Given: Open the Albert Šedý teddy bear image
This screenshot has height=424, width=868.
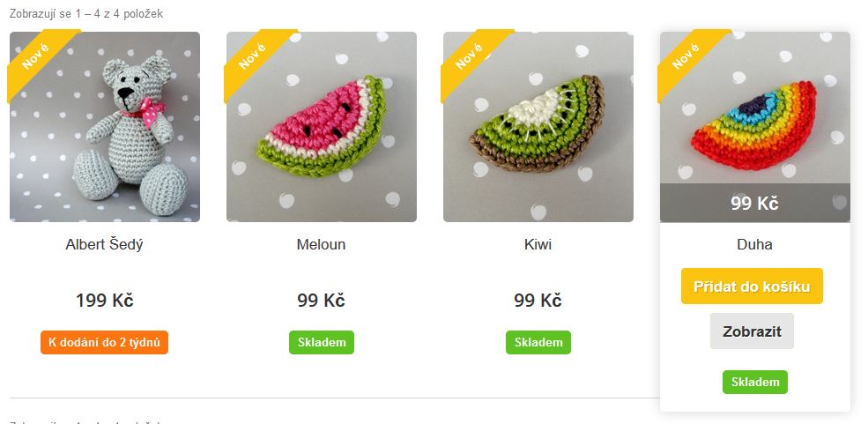Looking at the screenshot, I should coord(105,127).
